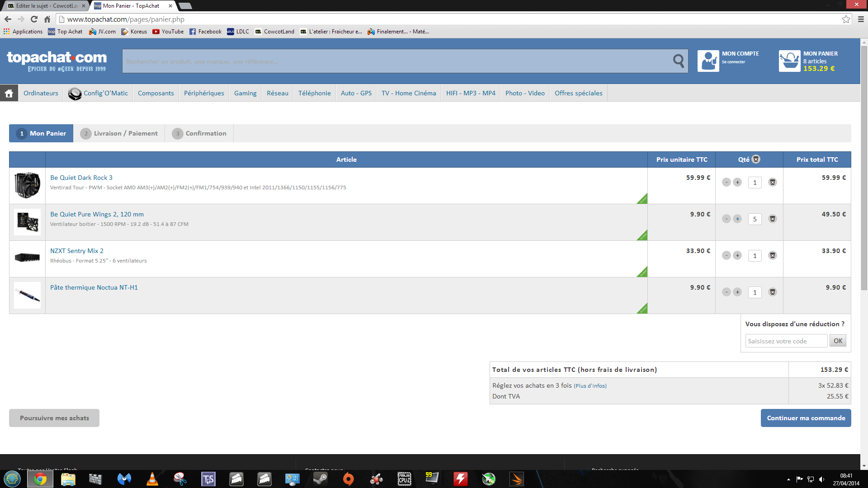Open the JV.com bookmark

[102, 32]
